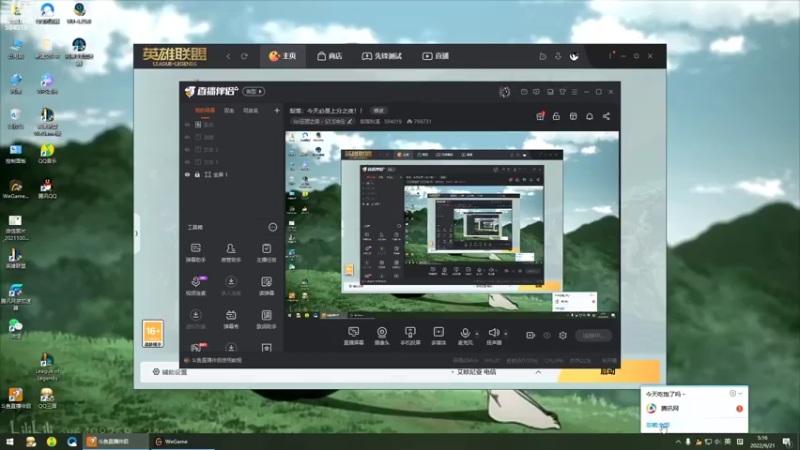Click the 忽略全部 link in the popup

pos(658,425)
